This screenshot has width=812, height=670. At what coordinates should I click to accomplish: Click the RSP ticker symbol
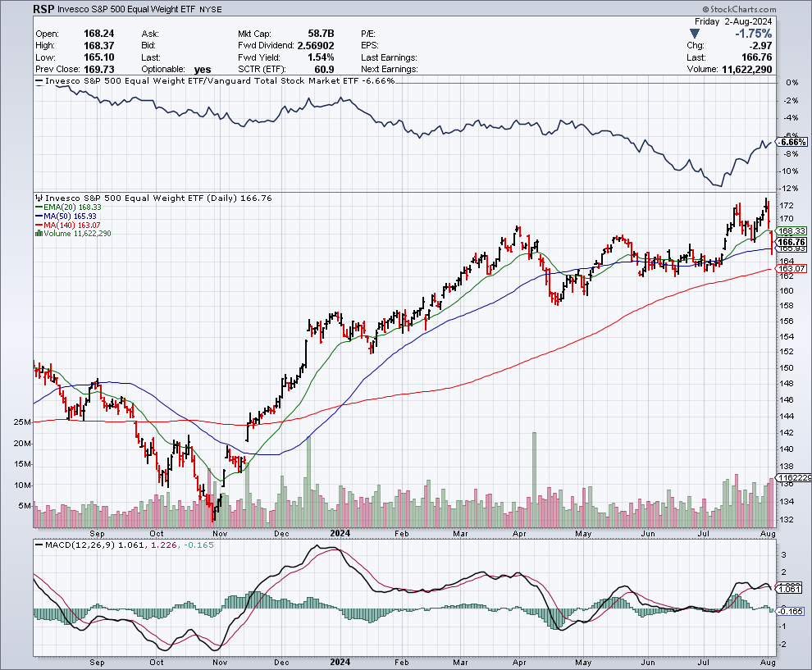tap(46, 11)
